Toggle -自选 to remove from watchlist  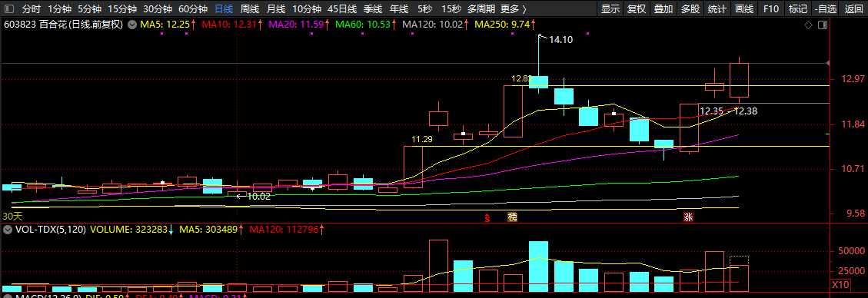826,9
